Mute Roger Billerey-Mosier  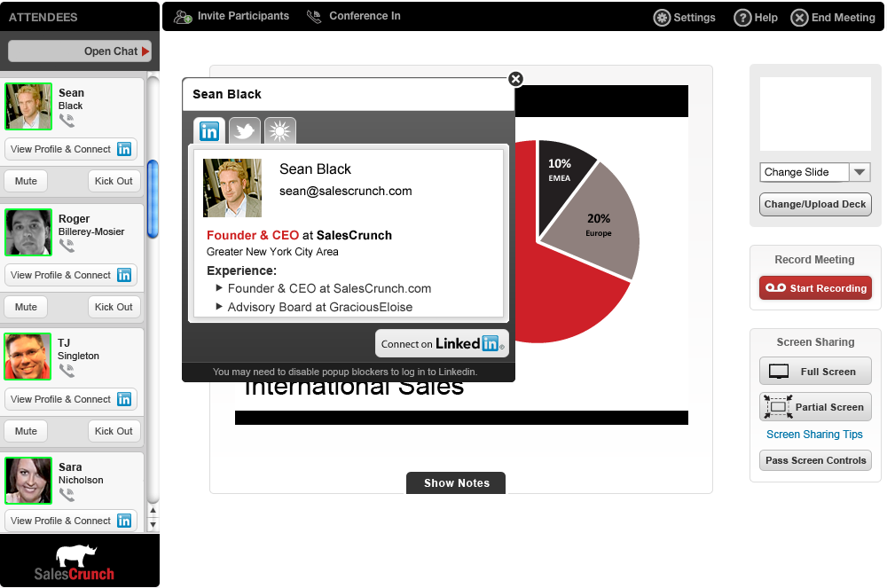coord(27,307)
